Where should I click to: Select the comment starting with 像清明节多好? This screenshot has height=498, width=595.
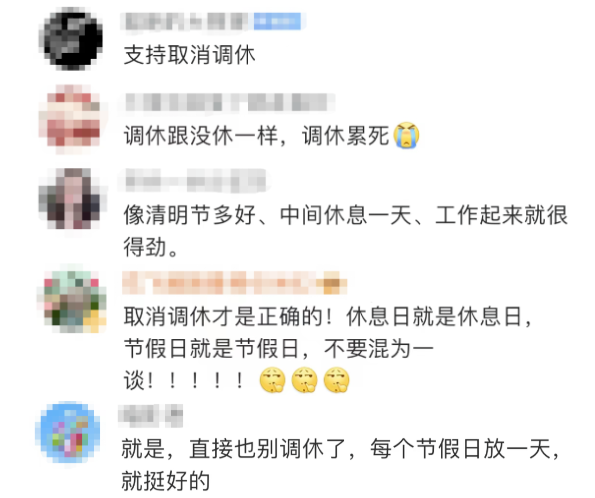click(x=345, y=231)
